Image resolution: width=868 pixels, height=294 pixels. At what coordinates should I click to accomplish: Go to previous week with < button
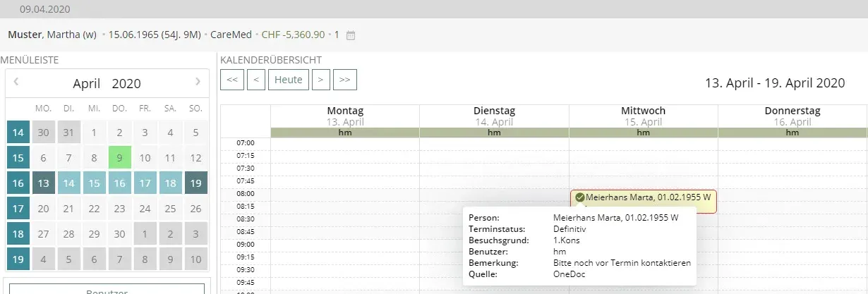click(x=255, y=80)
